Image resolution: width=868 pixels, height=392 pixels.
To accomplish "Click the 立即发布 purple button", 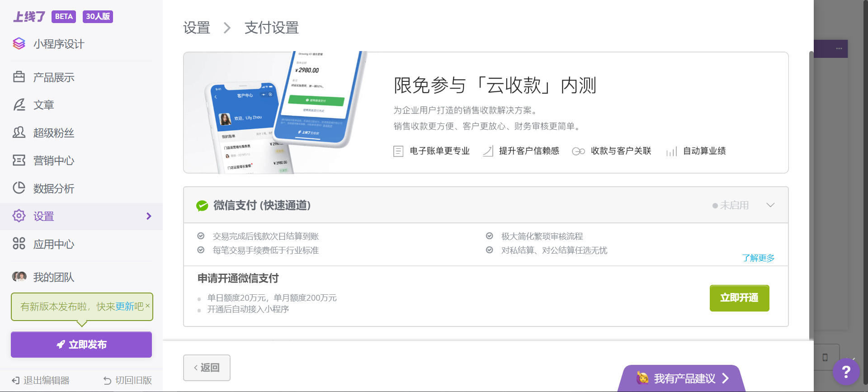I will (x=81, y=345).
